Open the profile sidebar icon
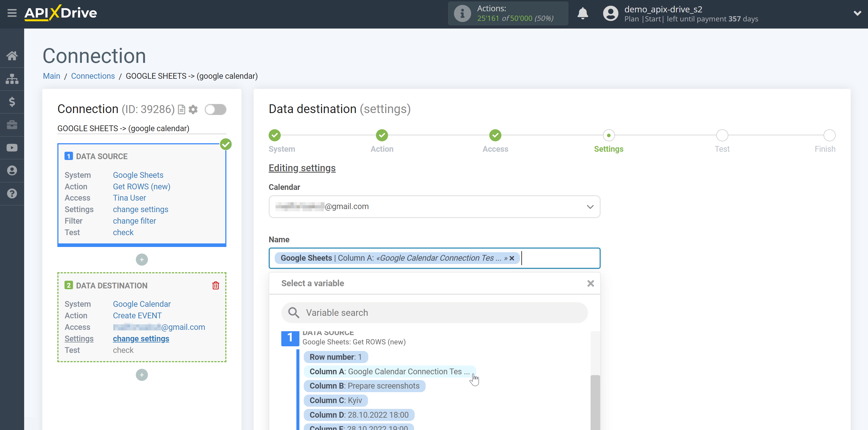Screen dimensions: 868x430 (x=12, y=170)
